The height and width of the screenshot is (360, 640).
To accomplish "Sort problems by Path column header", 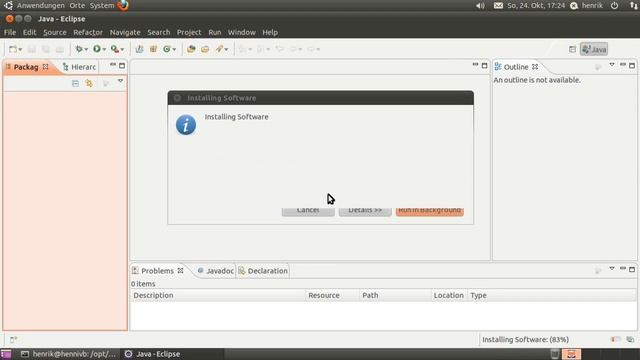I will (396, 295).
